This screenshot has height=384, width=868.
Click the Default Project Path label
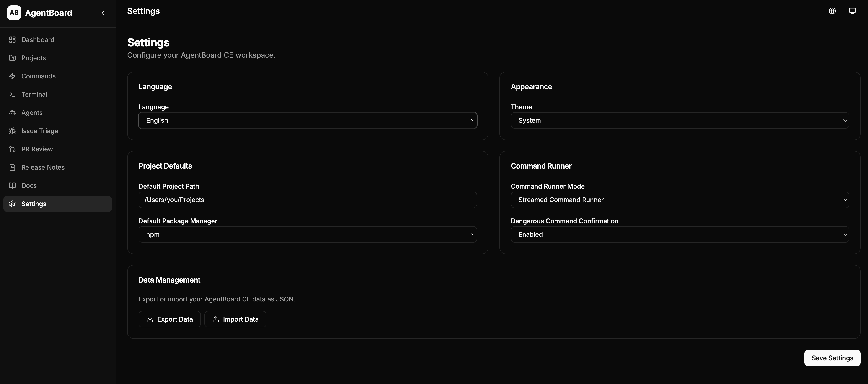tap(169, 187)
